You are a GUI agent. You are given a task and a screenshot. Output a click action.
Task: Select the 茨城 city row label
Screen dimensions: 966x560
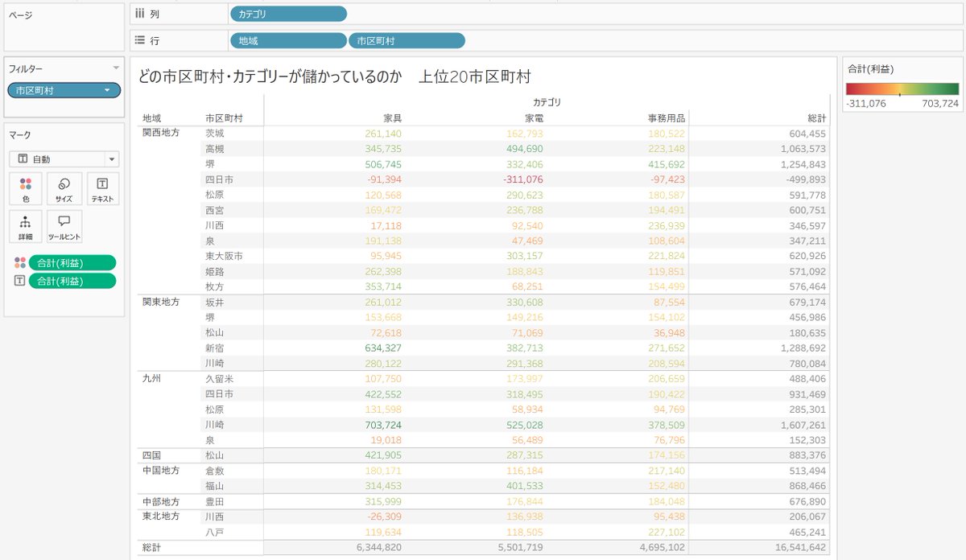click(215, 134)
